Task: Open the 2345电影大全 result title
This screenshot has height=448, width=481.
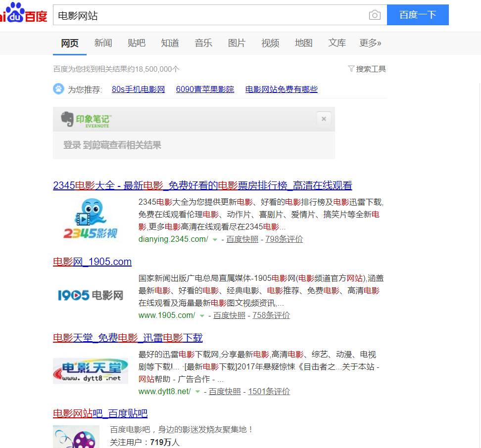Action: point(202,185)
